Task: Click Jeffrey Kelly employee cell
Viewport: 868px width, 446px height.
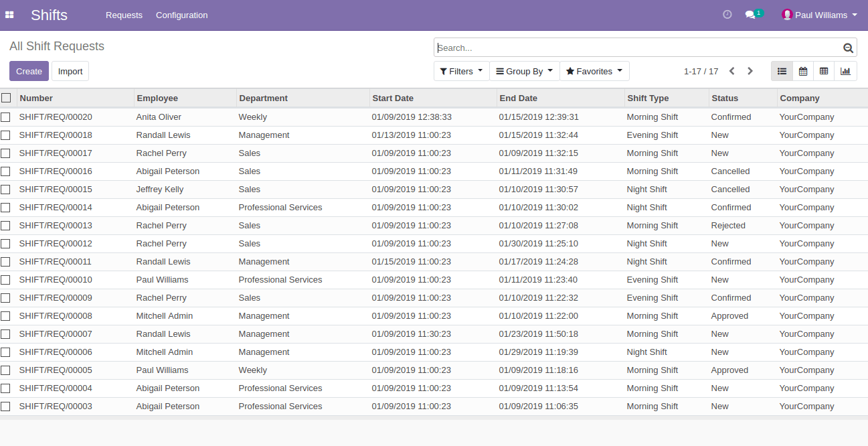Action: 160,190
